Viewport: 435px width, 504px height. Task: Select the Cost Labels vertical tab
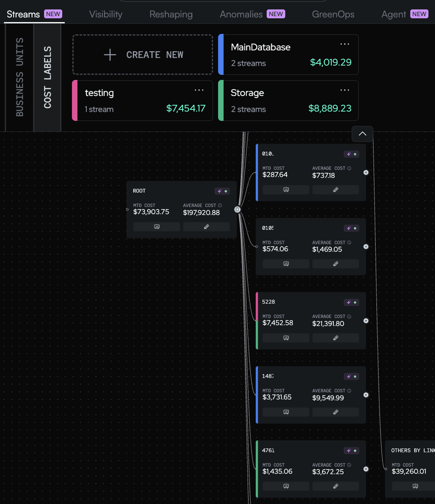click(x=48, y=77)
